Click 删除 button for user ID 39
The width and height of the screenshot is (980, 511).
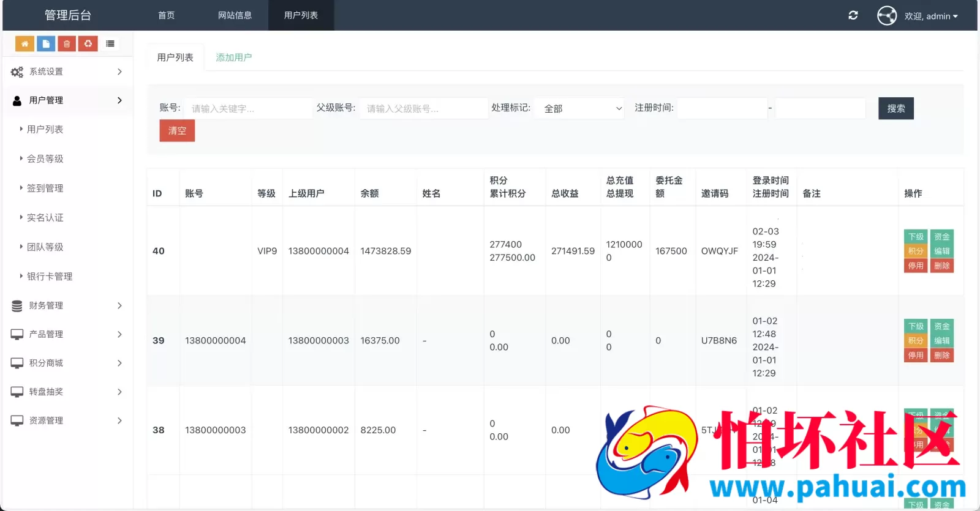click(942, 355)
